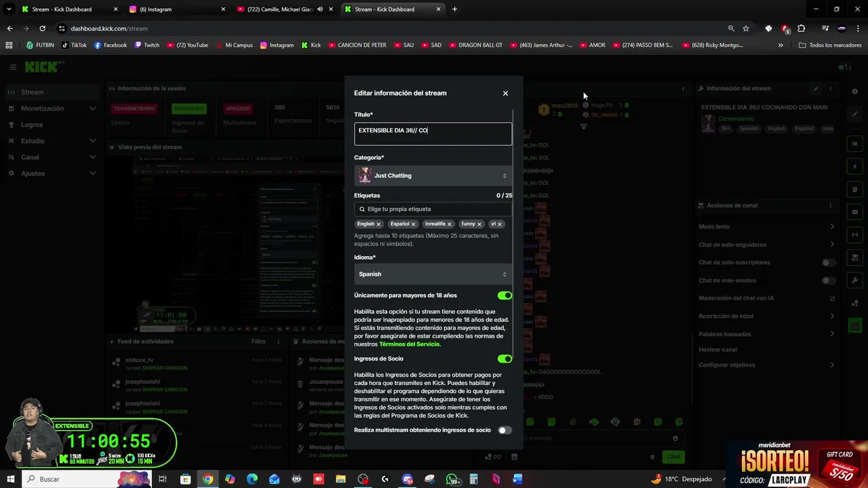Click the green Chat send button

(673, 457)
